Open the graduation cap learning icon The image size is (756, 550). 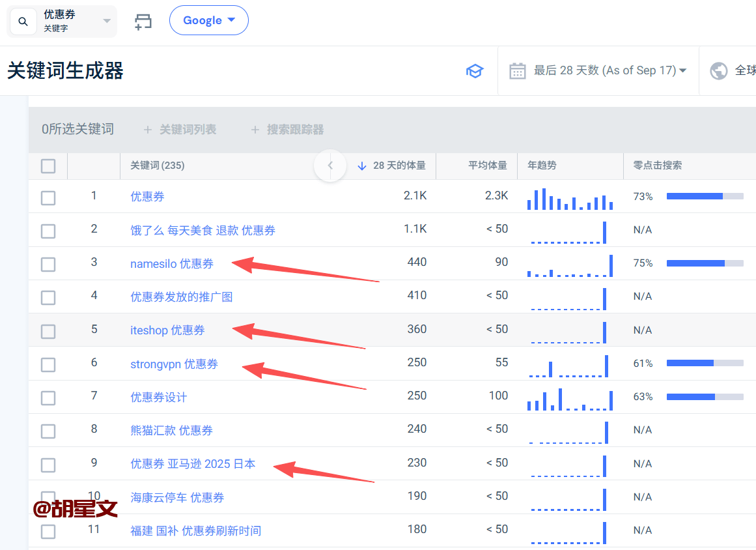[475, 71]
